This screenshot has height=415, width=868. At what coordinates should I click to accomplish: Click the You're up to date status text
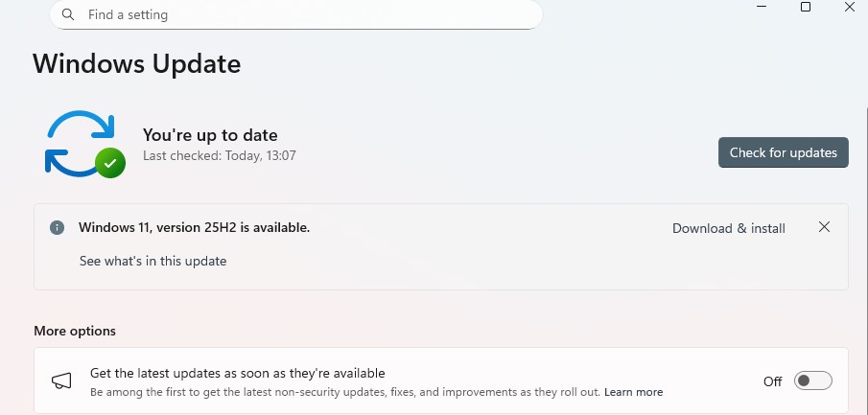pyautogui.click(x=210, y=135)
